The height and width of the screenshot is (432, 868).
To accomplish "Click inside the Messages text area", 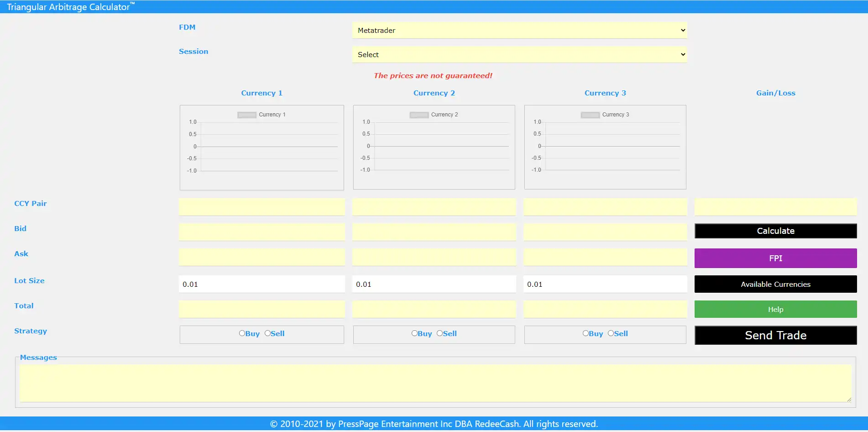I will [435, 383].
